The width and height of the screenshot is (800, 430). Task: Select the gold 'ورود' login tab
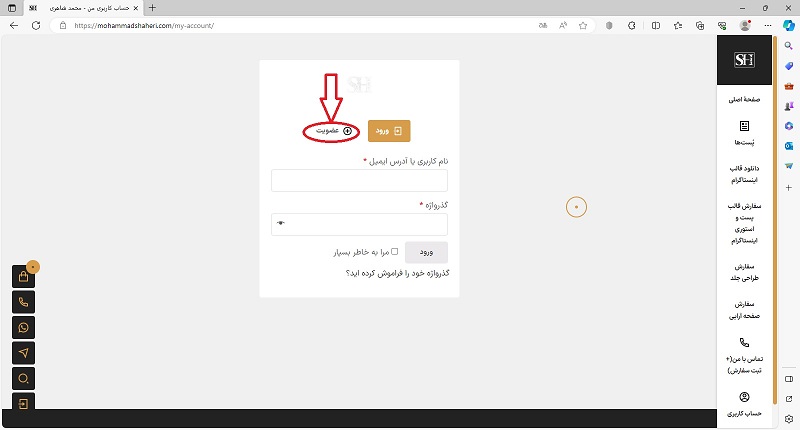(x=389, y=131)
